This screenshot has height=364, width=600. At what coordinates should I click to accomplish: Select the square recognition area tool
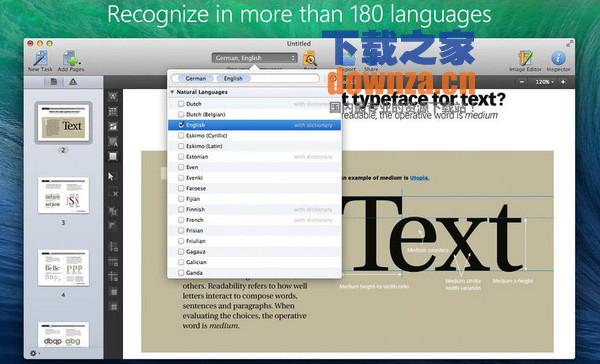(112, 156)
